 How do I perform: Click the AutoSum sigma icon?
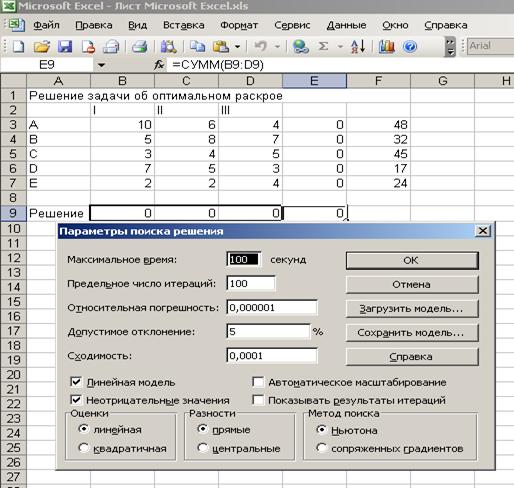pyautogui.click(x=323, y=46)
